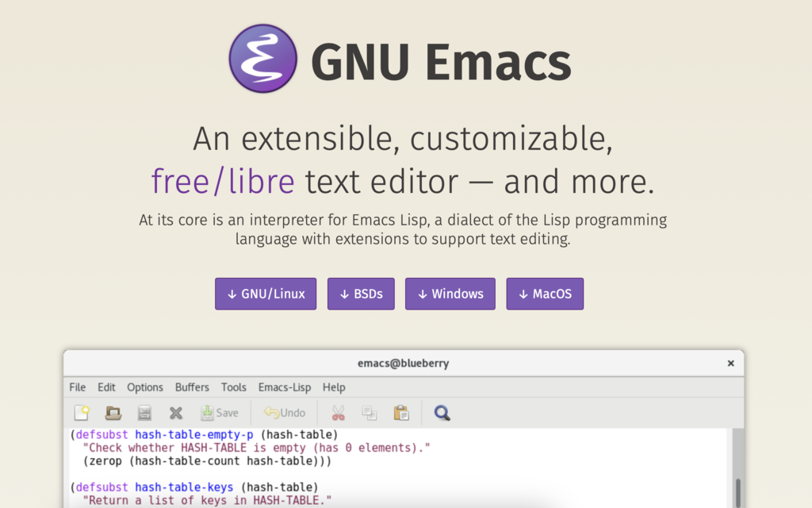
Task: Download Emacs for GNU/Linux
Action: coord(265,294)
